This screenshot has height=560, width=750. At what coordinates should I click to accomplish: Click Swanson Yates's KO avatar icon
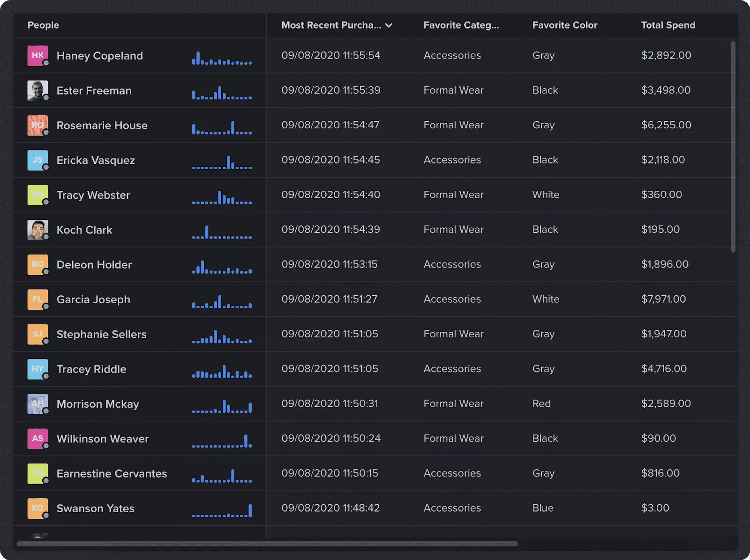coord(37,508)
